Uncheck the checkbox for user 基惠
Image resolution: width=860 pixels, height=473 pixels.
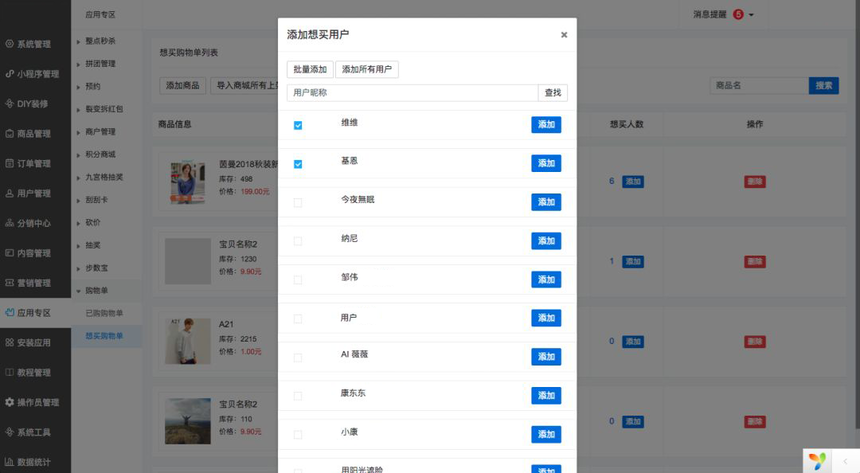(x=298, y=164)
